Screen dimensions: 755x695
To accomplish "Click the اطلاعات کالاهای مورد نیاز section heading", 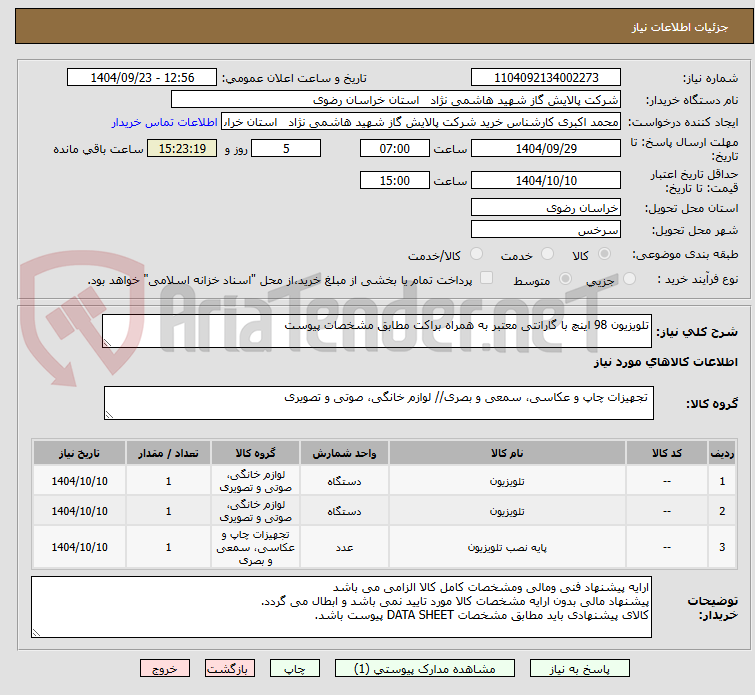I will click(x=666, y=362).
